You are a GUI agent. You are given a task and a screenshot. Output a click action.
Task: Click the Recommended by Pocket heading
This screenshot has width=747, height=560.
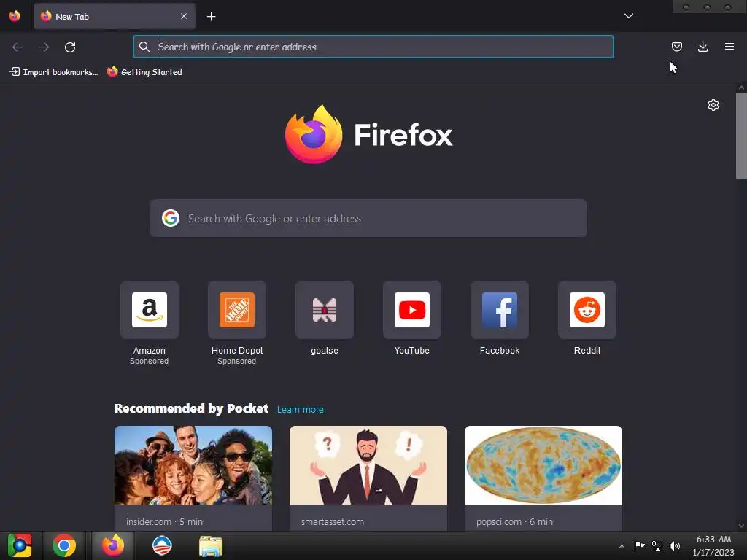(x=191, y=408)
